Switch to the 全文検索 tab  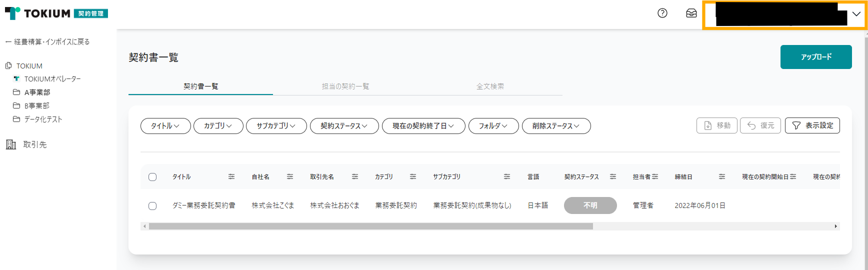490,86
